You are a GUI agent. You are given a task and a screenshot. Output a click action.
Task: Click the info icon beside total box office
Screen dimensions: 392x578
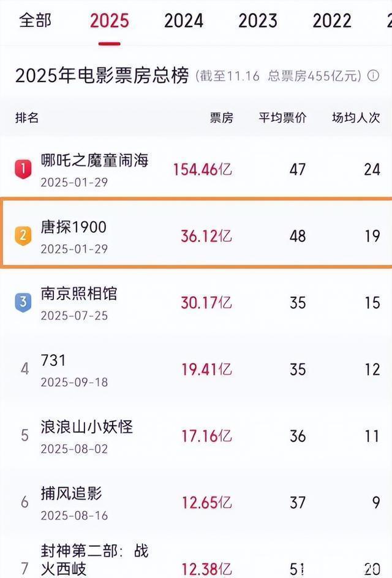pos(372,76)
